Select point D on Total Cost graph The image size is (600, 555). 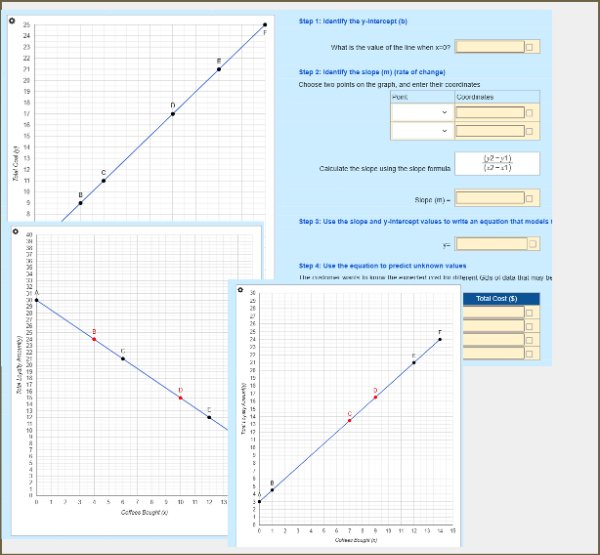(173, 114)
